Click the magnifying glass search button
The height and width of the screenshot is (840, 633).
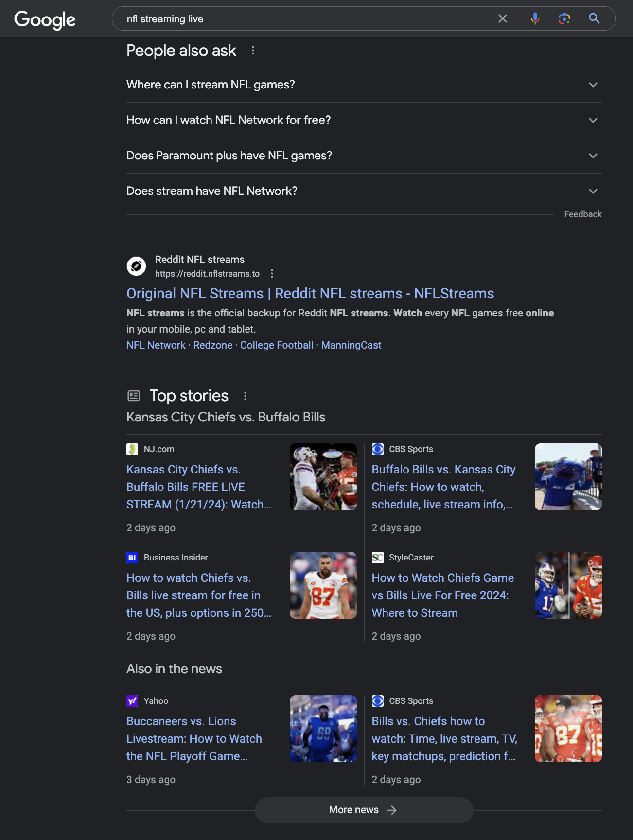click(594, 18)
